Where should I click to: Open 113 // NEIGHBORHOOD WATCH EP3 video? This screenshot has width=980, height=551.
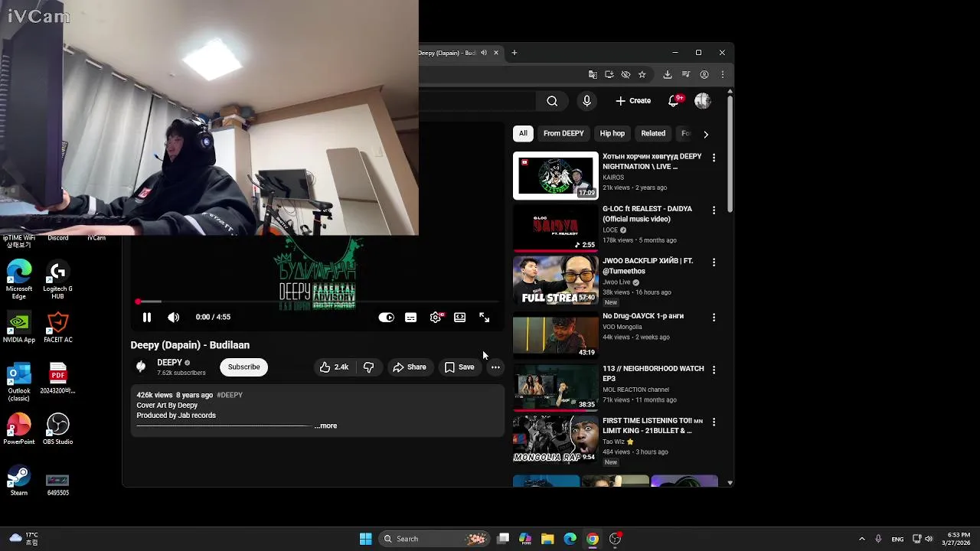[x=556, y=386]
